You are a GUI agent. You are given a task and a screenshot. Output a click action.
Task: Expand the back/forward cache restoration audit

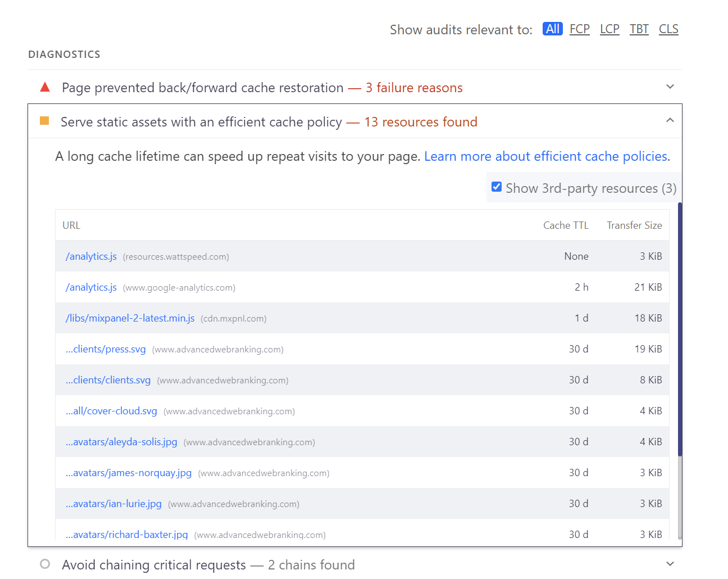coord(670,87)
